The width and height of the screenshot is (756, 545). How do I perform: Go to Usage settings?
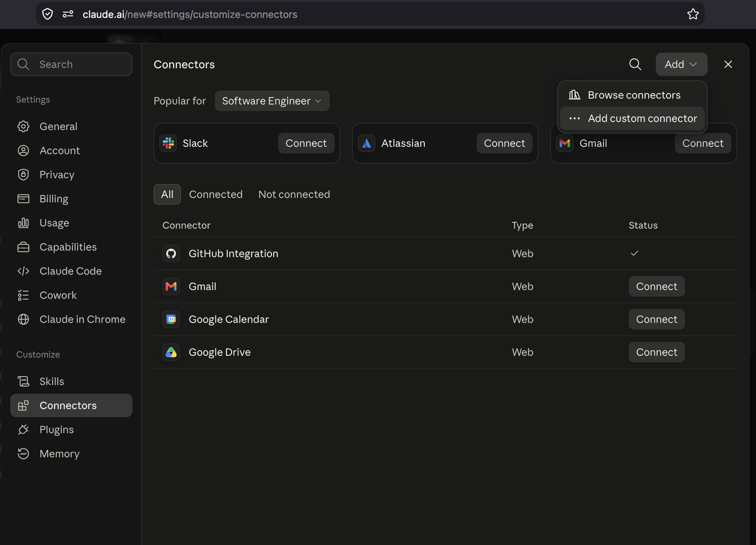pyautogui.click(x=71, y=223)
